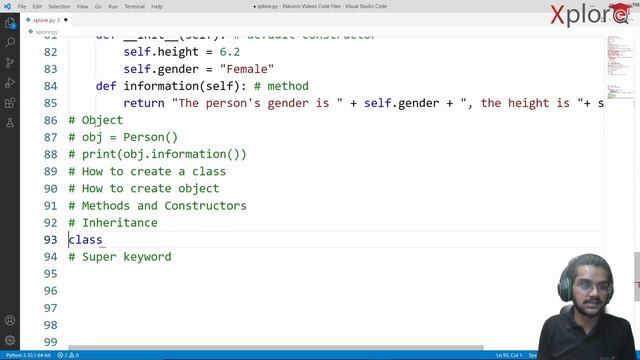Open the Manage gear settings icon
Viewport: 640px width, 360px height.
tap(10, 340)
